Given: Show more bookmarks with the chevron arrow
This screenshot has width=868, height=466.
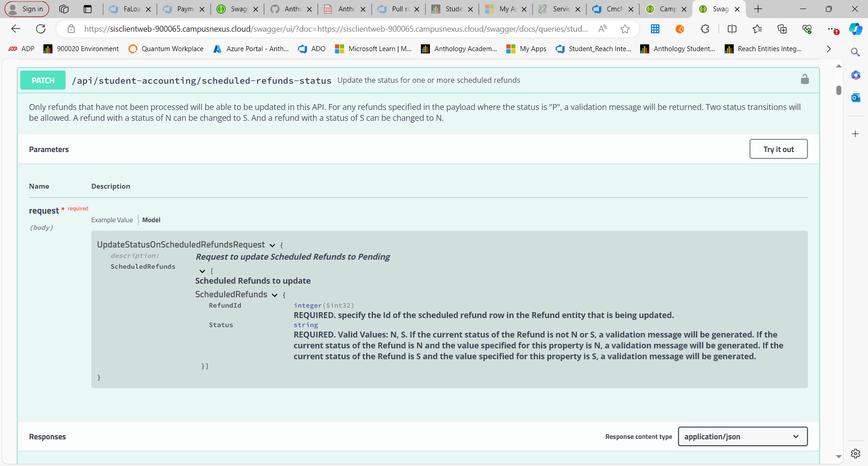Looking at the screenshot, I should (x=829, y=49).
